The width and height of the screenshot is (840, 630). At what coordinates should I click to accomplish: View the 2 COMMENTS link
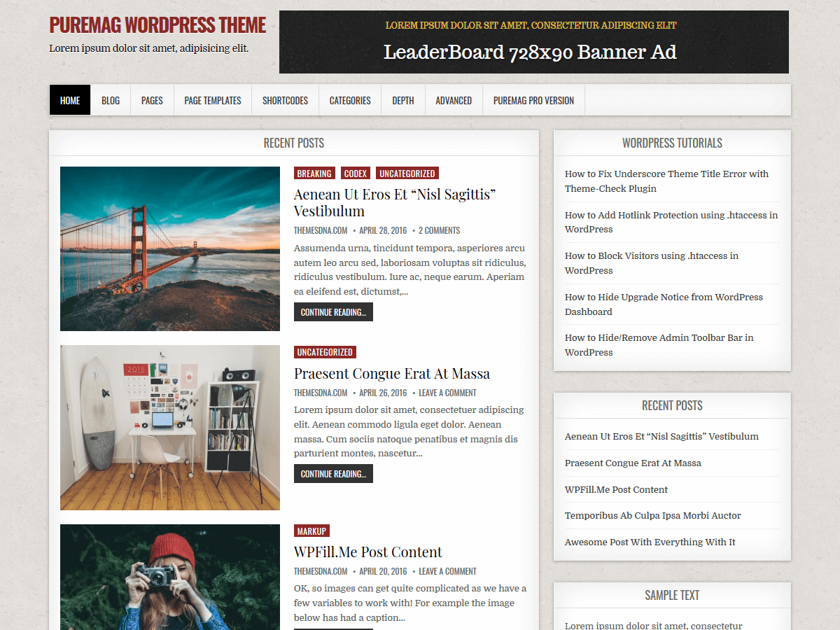click(x=440, y=230)
